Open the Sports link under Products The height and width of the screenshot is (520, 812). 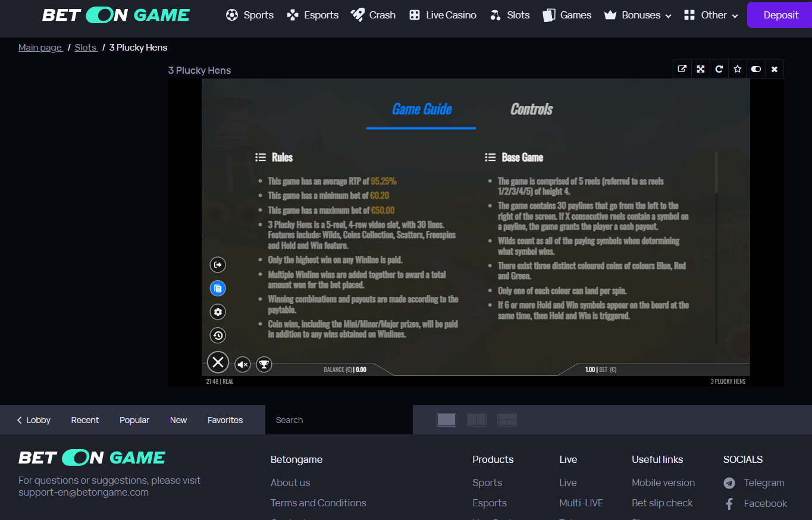pos(487,483)
